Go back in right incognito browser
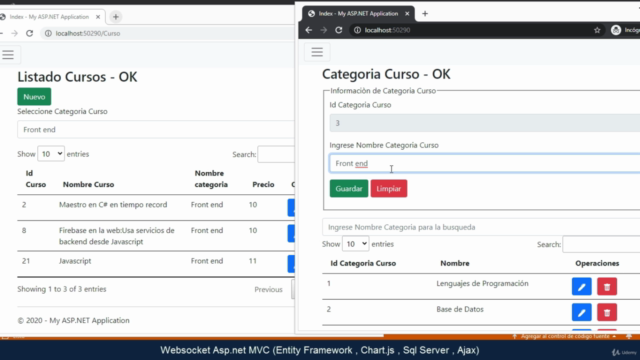 pyautogui.click(x=309, y=30)
